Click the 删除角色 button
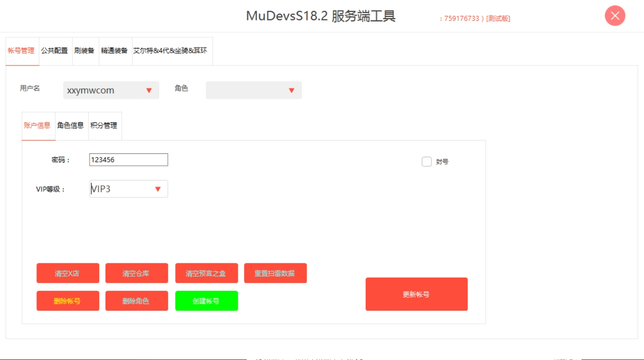 [x=137, y=301]
